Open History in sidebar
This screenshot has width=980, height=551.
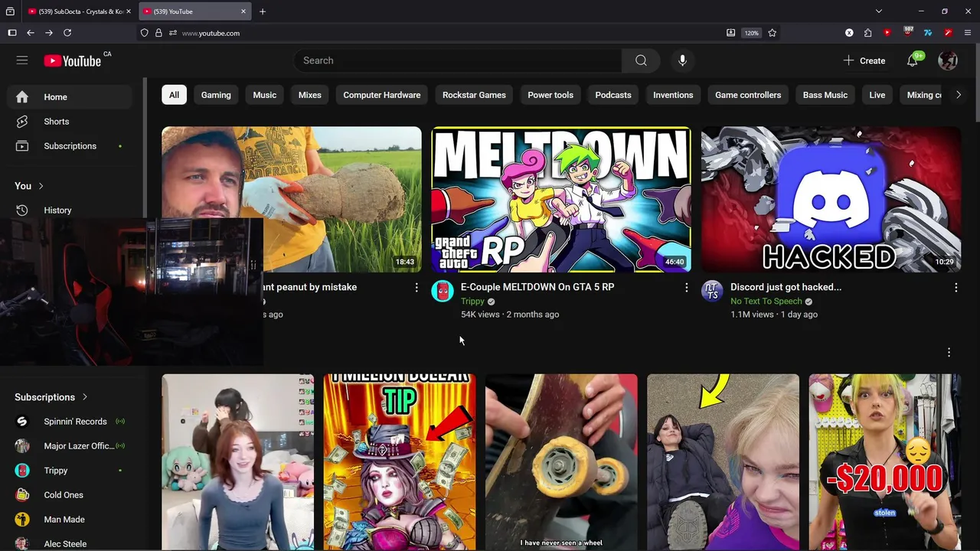[x=70, y=210]
